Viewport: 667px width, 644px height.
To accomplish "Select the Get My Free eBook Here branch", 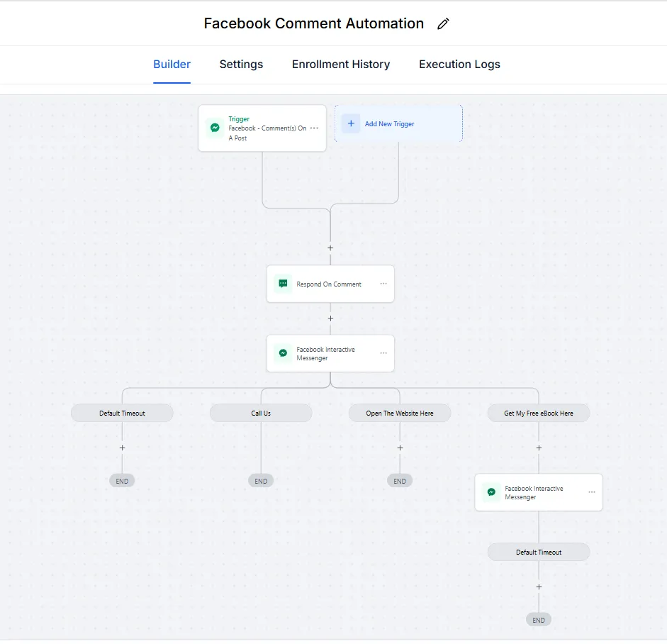I will tap(539, 413).
